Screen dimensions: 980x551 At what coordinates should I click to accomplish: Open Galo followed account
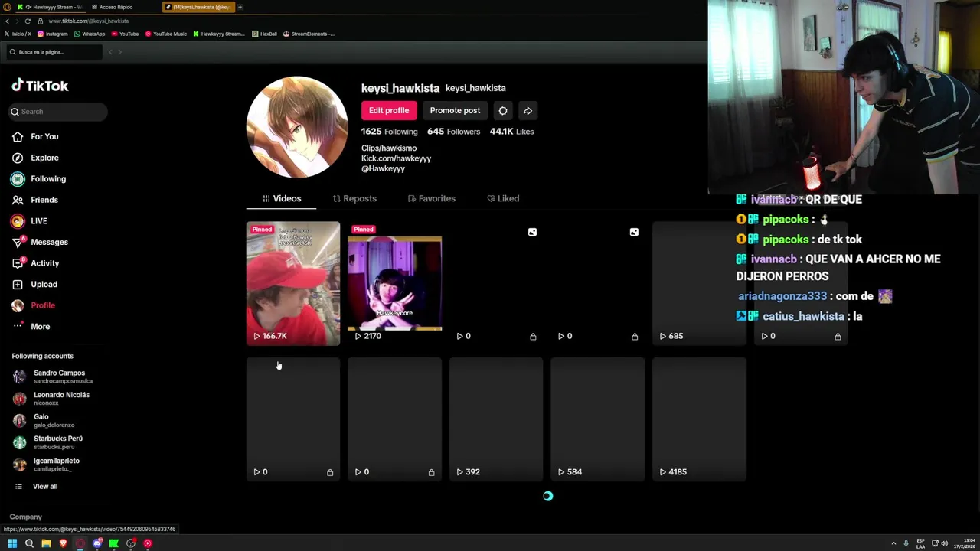click(x=43, y=421)
